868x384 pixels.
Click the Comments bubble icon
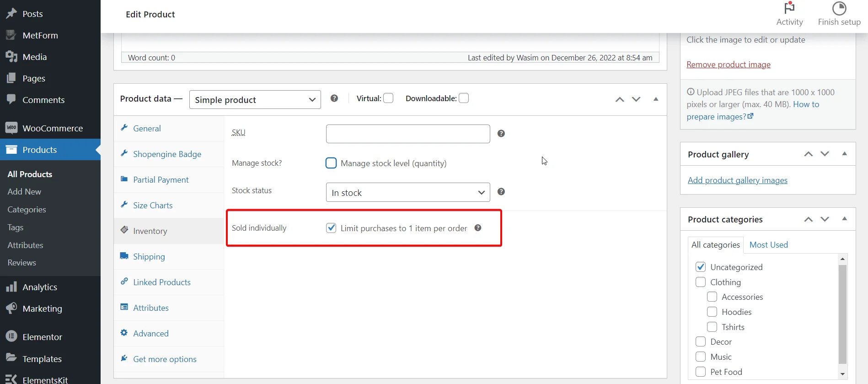coord(11,99)
